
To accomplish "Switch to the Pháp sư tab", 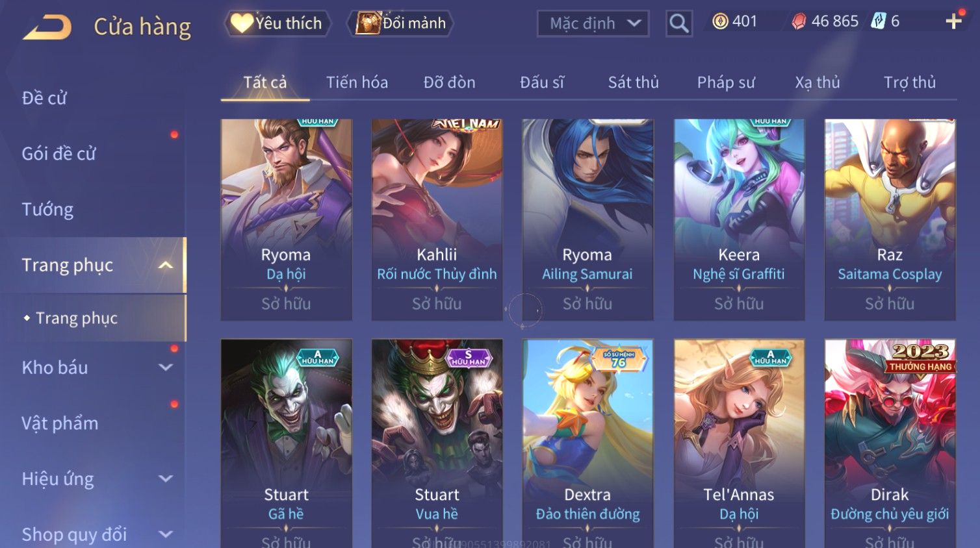I will click(x=726, y=82).
